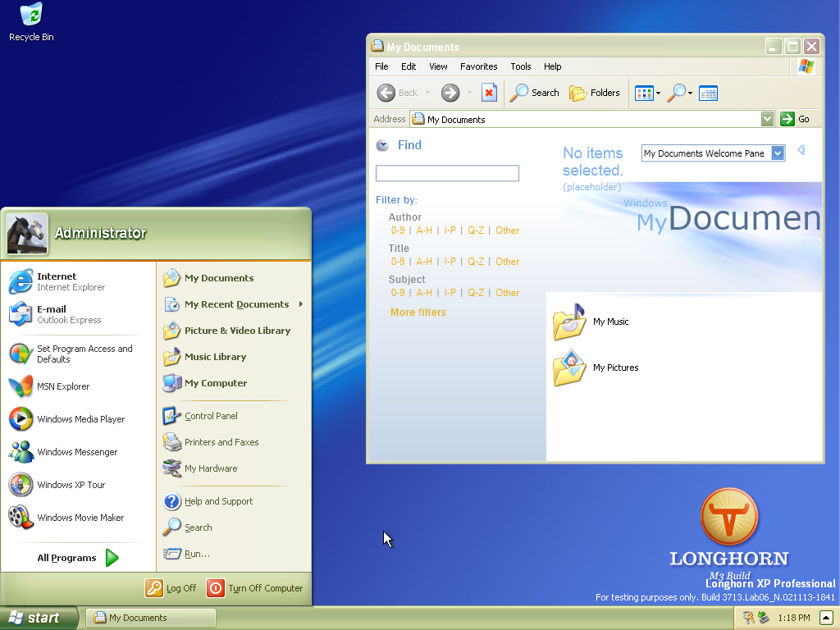840x630 pixels.
Task: Open Recycle Bin on desktop
Action: point(31,21)
